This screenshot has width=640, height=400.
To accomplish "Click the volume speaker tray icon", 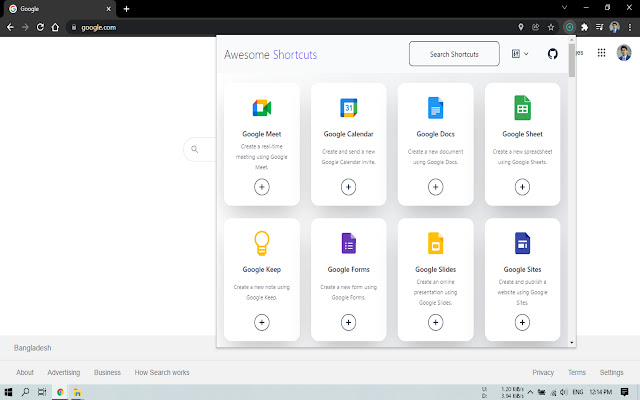I will click(x=564, y=392).
